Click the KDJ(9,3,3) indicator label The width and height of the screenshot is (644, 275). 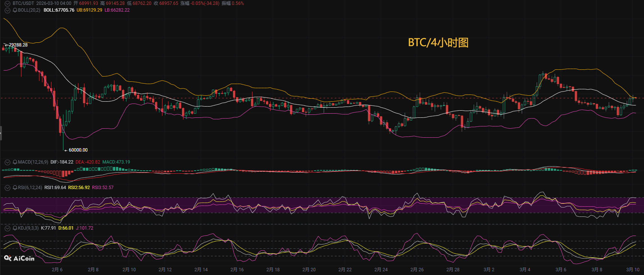click(x=28, y=228)
